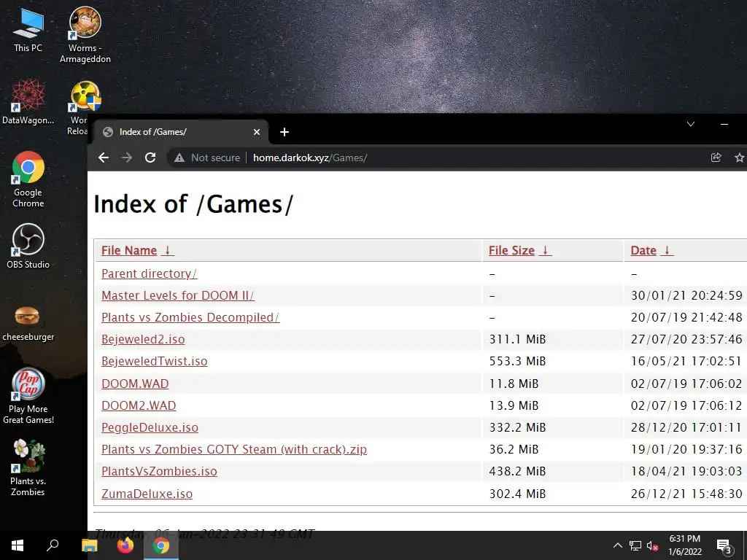
Task: Open the cheeseburger desktop icon
Action: pyautogui.click(x=28, y=323)
